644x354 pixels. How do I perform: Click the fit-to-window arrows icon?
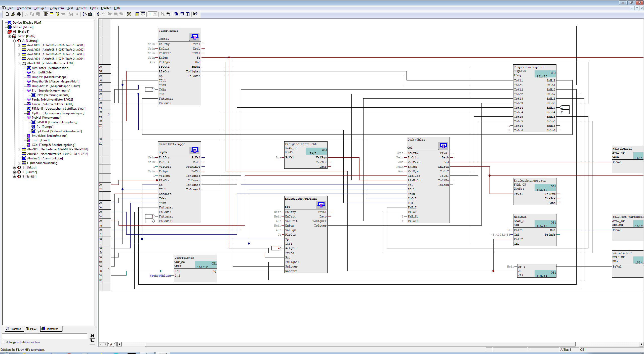pyautogui.click(x=129, y=14)
